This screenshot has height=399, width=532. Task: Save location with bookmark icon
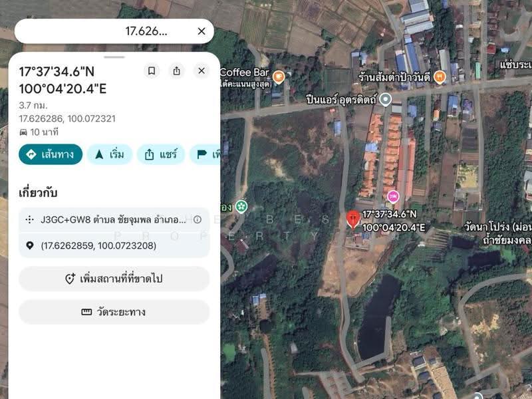tap(152, 71)
